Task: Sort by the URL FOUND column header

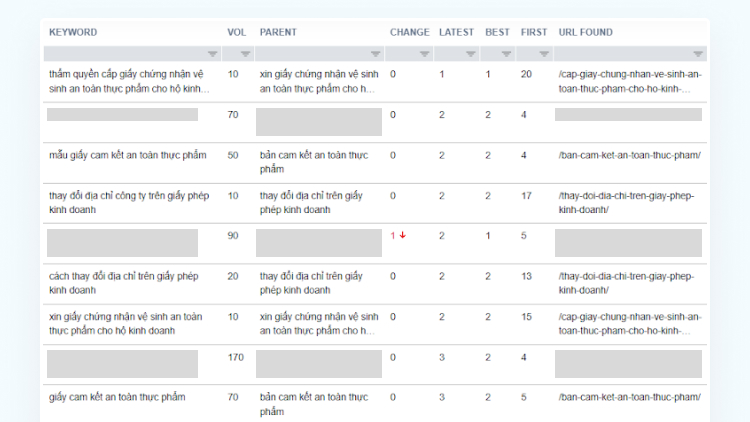Action: point(585,32)
